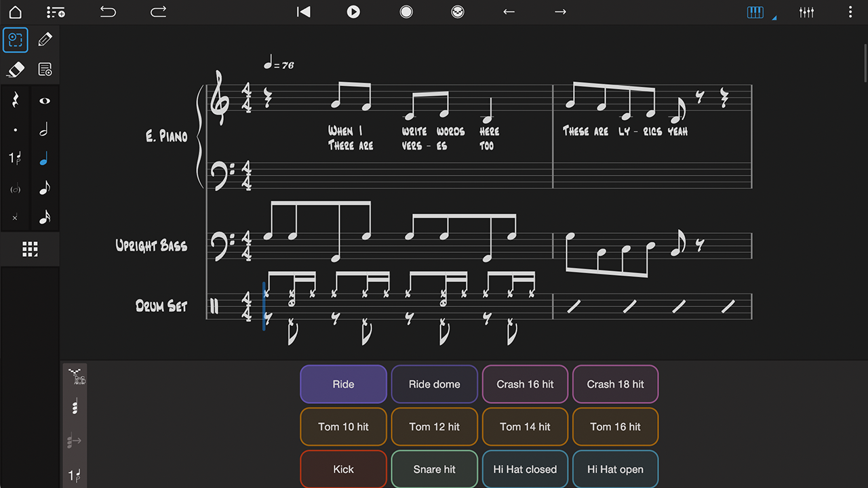Toggle voice 1 in the bottom panel
Image resolution: width=868 pixels, height=488 pixels.
(x=75, y=475)
